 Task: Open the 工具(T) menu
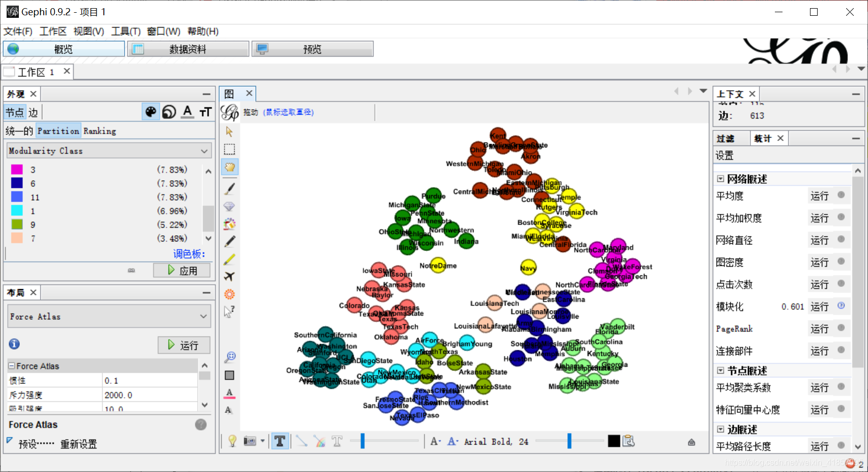(x=126, y=32)
